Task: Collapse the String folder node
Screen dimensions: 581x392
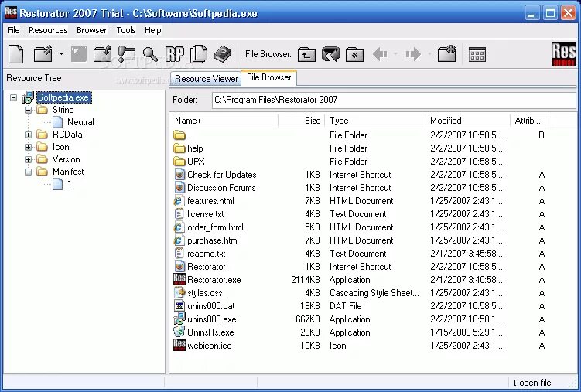Action: tap(28, 110)
